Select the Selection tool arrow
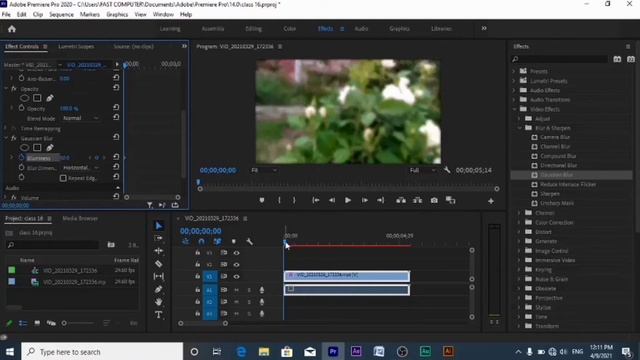The width and height of the screenshot is (640, 360). 159,226
